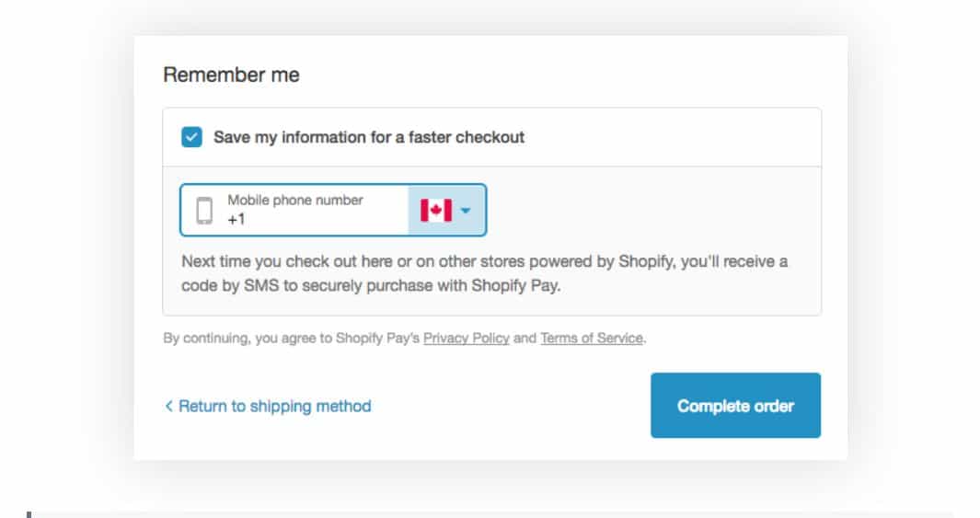Viewport: 980px width, 518px height.
Task: Expand the light-blue country selector box
Action: pyautogui.click(x=447, y=210)
